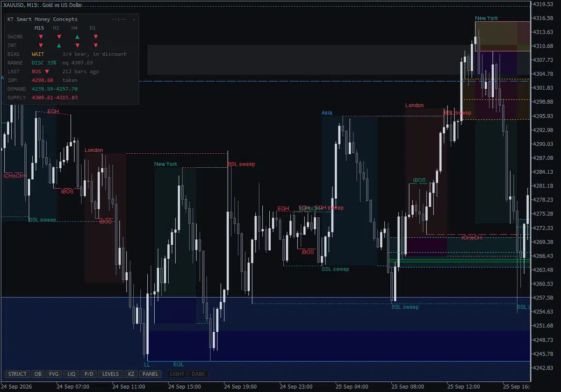561x392 pixels.
Task: Toggle the KZ kill zones button
Action: (131, 374)
